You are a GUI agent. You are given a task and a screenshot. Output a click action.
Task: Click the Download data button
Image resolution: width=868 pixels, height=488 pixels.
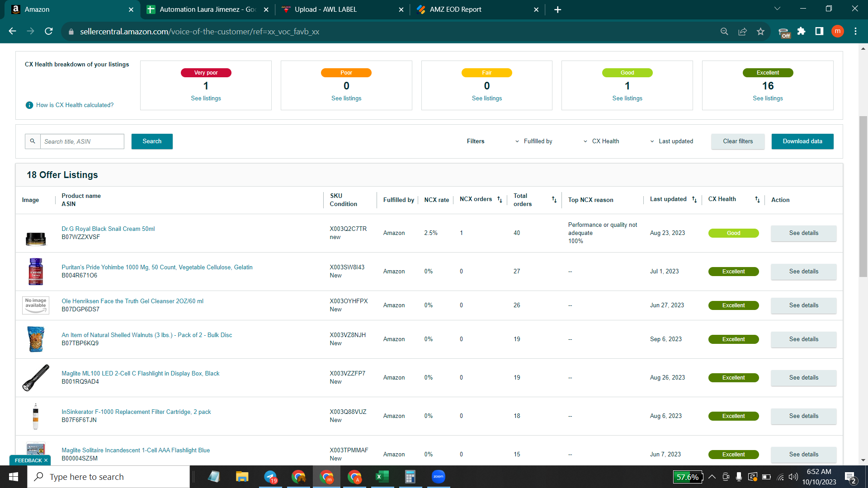(x=802, y=141)
